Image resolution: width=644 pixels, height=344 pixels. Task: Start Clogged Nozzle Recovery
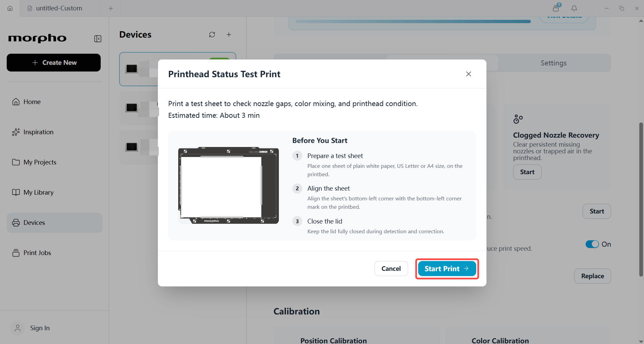(527, 172)
